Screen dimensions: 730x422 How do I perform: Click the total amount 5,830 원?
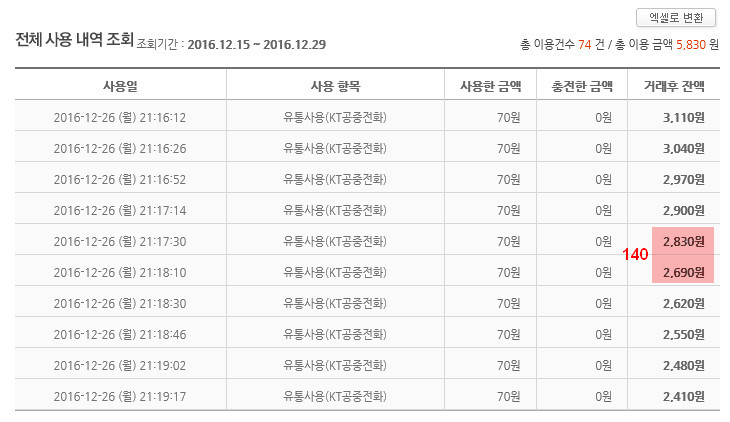(x=693, y=45)
